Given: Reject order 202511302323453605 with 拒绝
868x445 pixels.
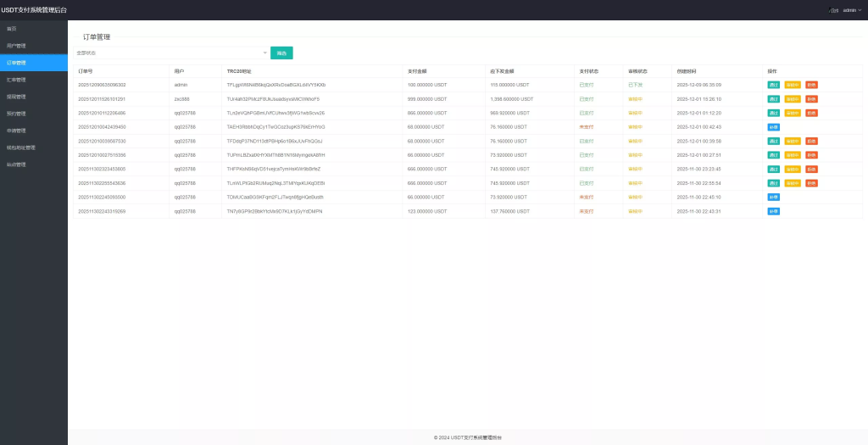Looking at the screenshot, I should click(x=811, y=169).
